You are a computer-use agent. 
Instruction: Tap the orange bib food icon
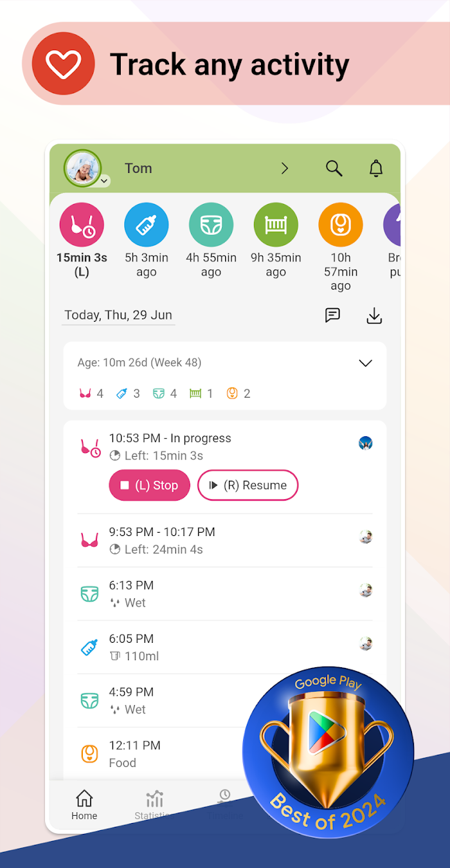[x=341, y=225]
